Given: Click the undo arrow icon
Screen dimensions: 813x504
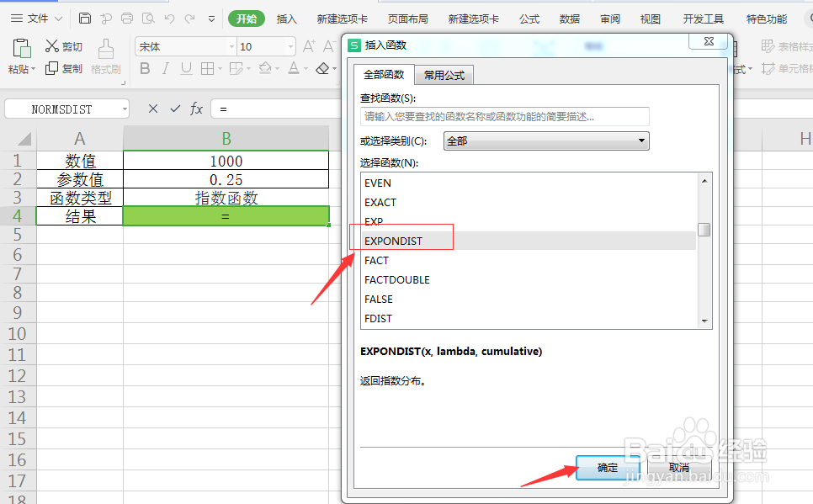Looking at the screenshot, I should [x=169, y=19].
